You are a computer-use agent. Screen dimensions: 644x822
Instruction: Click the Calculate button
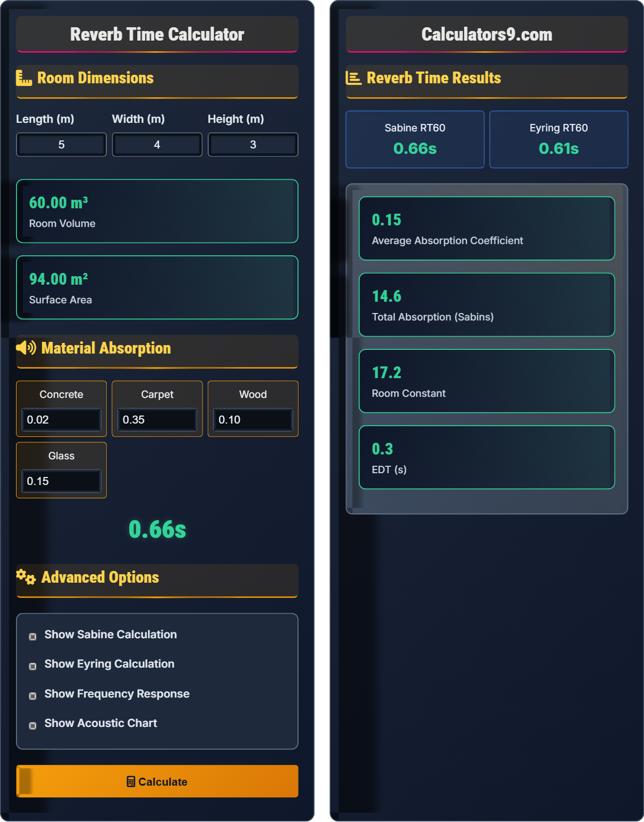(157, 781)
